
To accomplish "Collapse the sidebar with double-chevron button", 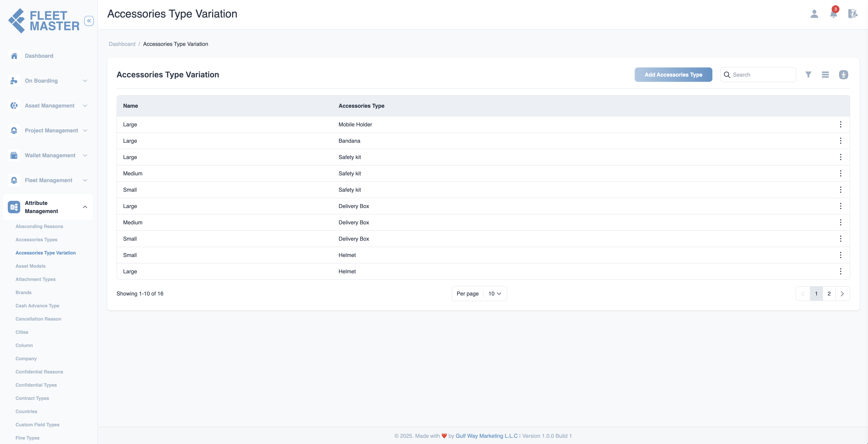I will 89,21.
